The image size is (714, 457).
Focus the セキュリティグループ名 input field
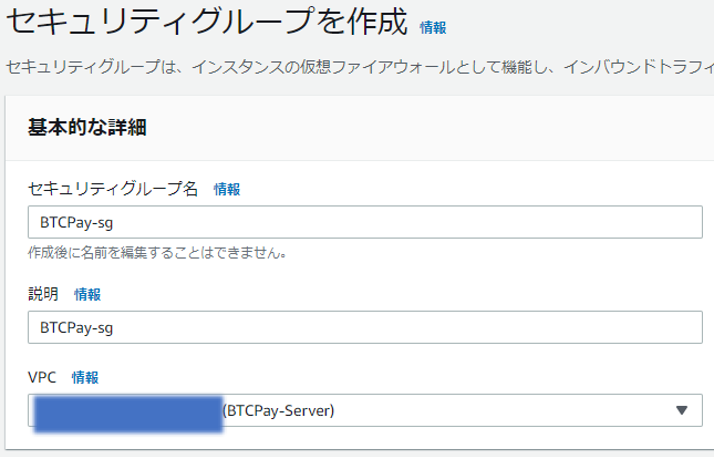[x=365, y=222]
